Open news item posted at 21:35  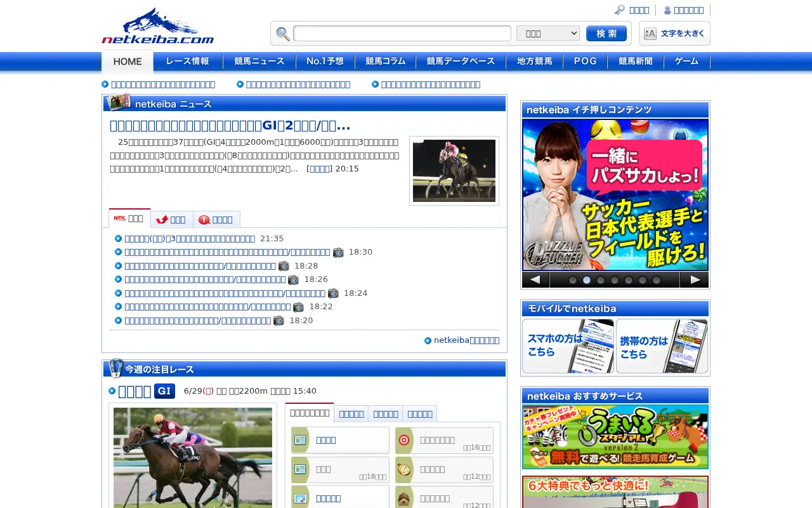(x=190, y=239)
